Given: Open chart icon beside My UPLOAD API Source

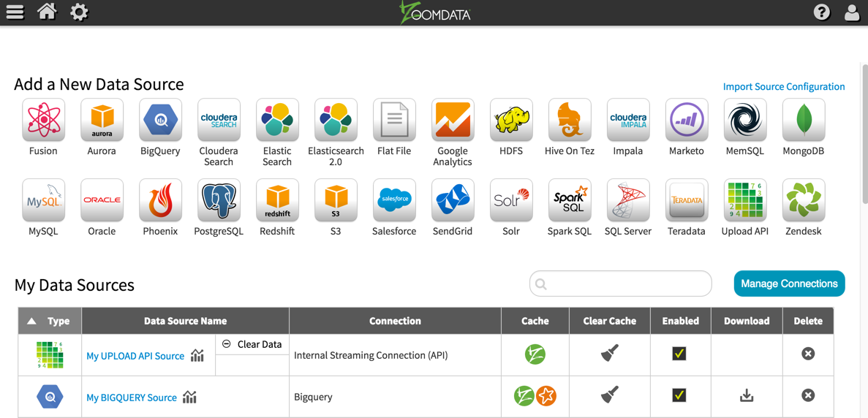Looking at the screenshot, I should click(x=197, y=356).
